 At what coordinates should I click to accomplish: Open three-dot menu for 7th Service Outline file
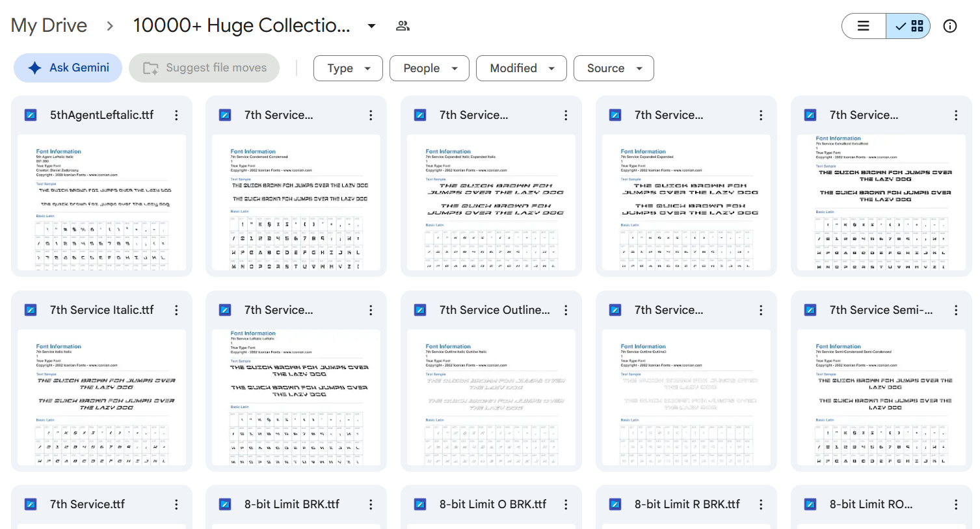(566, 310)
